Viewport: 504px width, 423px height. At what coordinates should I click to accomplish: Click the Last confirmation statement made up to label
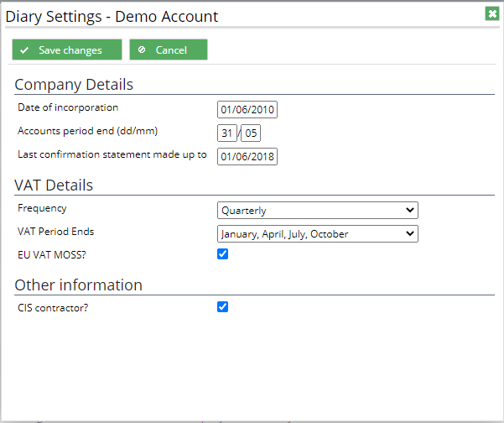(112, 154)
